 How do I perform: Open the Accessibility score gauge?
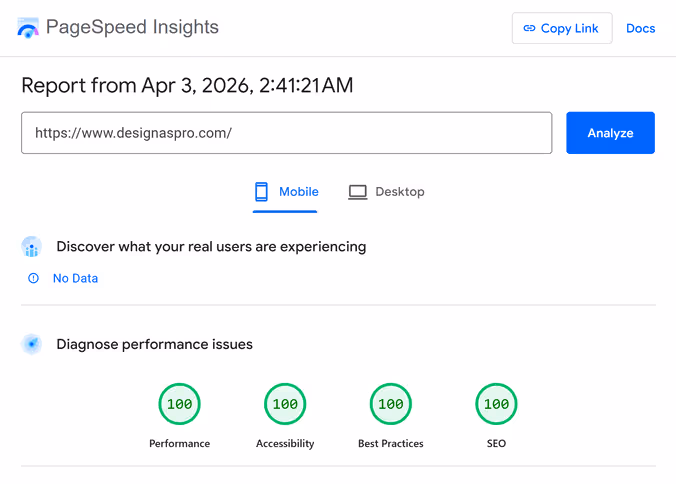(x=285, y=405)
